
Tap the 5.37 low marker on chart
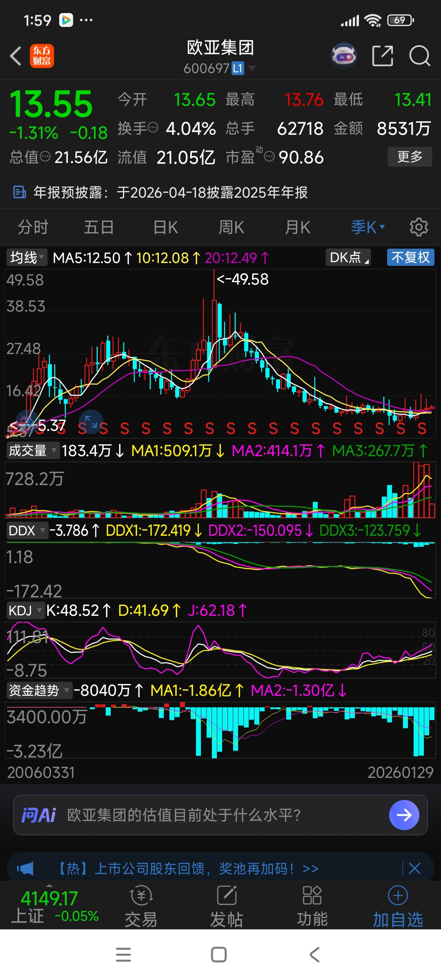click(38, 426)
